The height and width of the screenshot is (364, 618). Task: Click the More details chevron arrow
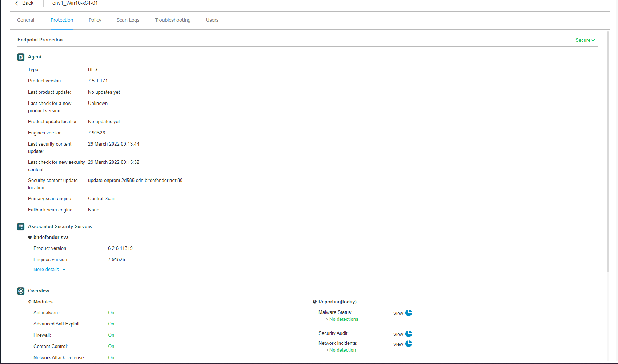[x=64, y=270]
